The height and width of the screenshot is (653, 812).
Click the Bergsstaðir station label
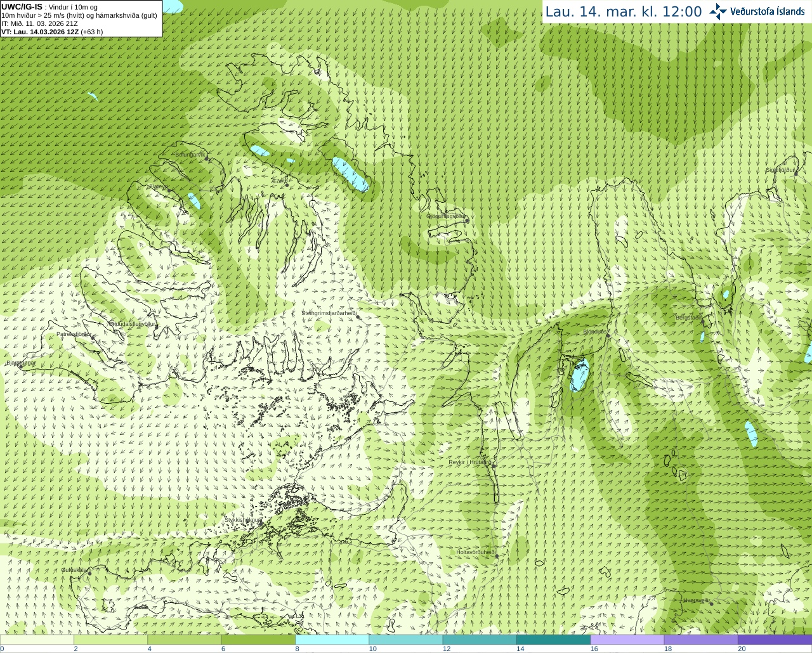click(x=688, y=318)
